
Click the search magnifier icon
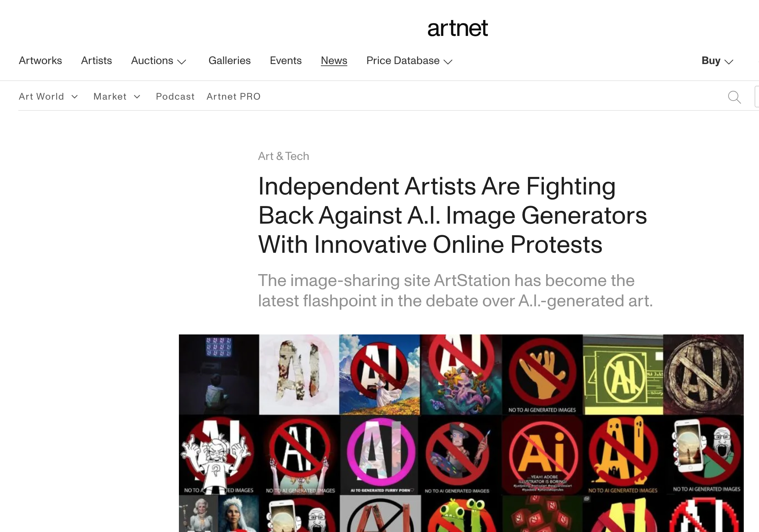tap(734, 97)
